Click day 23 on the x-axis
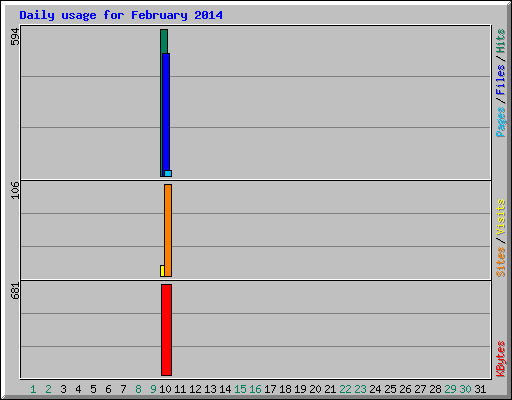This screenshot has width=512, height=400. pos(360,389)
